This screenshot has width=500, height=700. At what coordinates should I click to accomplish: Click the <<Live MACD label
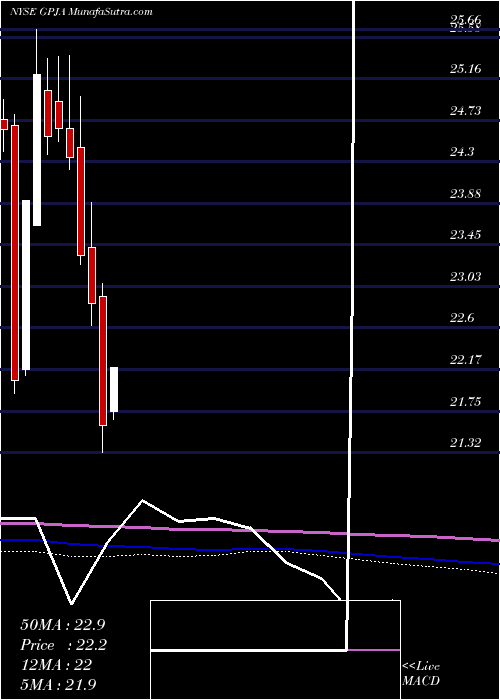coord(421,674)
